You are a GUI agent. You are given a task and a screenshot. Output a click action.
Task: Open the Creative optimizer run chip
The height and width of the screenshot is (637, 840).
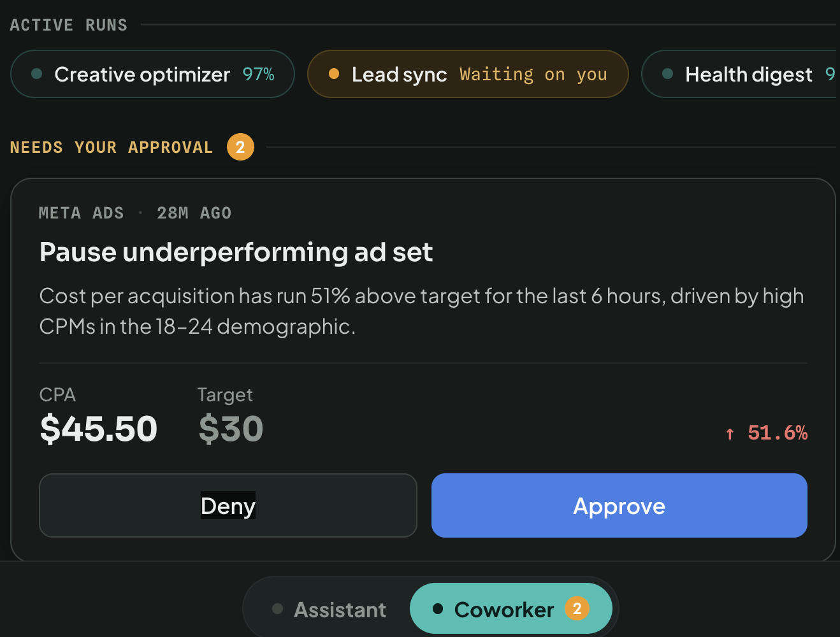152,74
